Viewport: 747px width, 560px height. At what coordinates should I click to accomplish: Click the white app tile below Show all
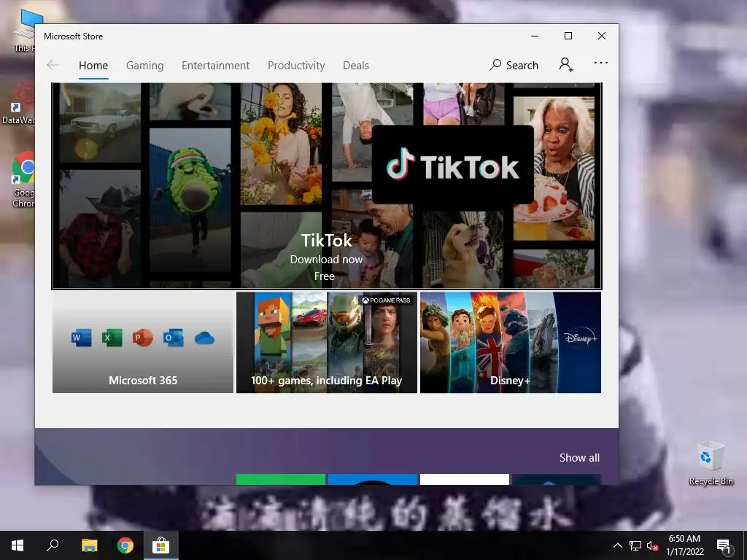pyautogui.click(x=465, y=480)
